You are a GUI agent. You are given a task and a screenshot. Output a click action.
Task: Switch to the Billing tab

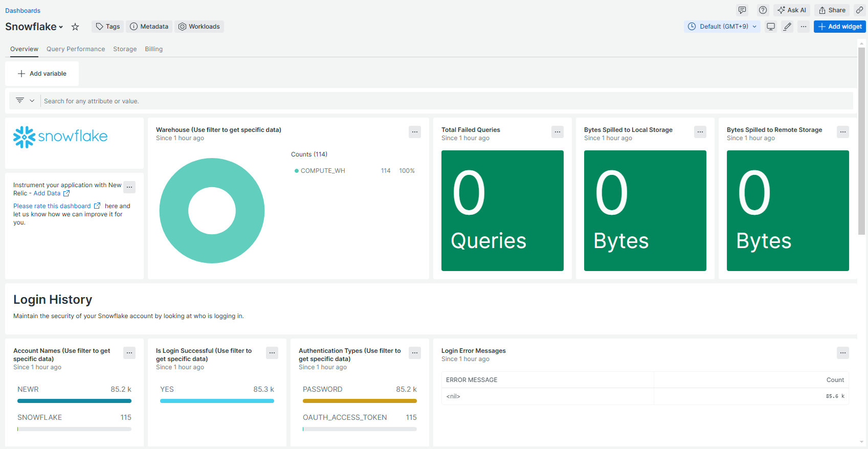[x=153, y=49]
